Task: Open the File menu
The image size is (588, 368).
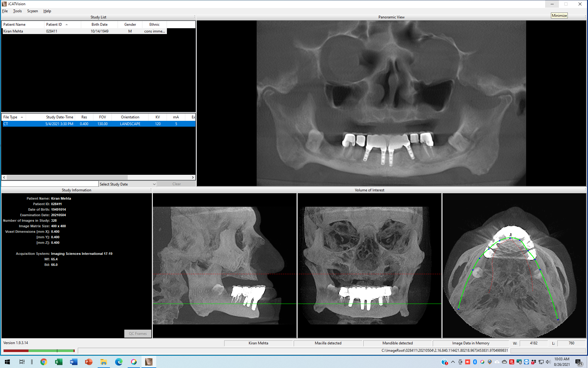Action: coord(5,11)
